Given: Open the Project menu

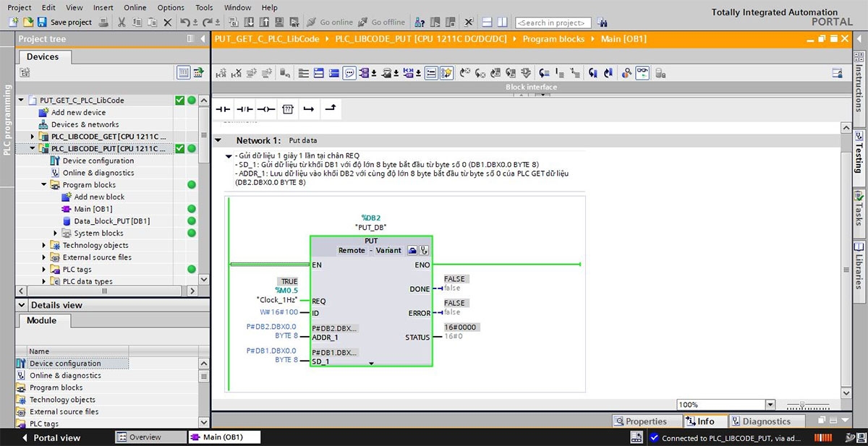Looking at the screenshot, I should click(20, 7).
